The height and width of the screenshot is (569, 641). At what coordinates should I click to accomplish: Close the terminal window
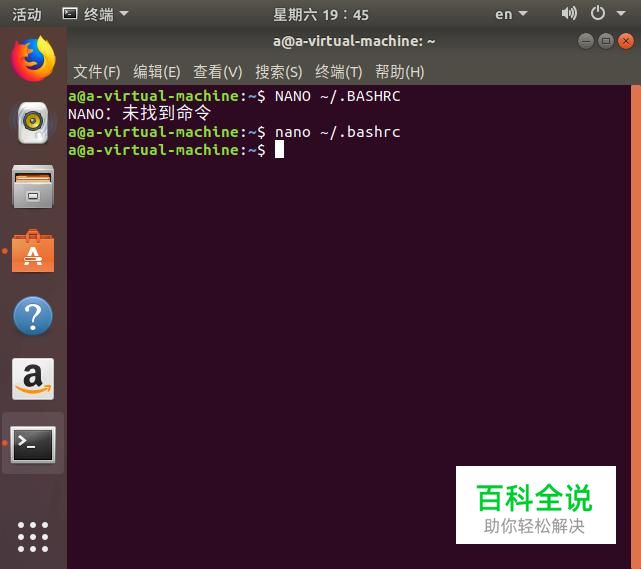coord(626,41)
